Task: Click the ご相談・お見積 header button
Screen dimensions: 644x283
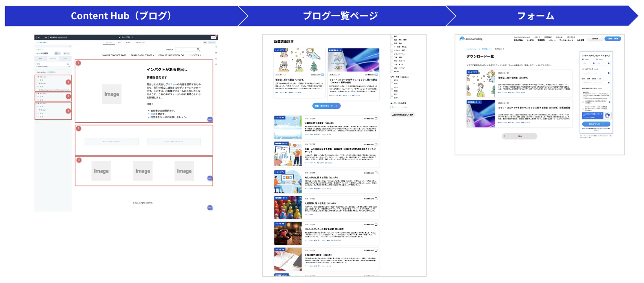Action: point(613,39)
